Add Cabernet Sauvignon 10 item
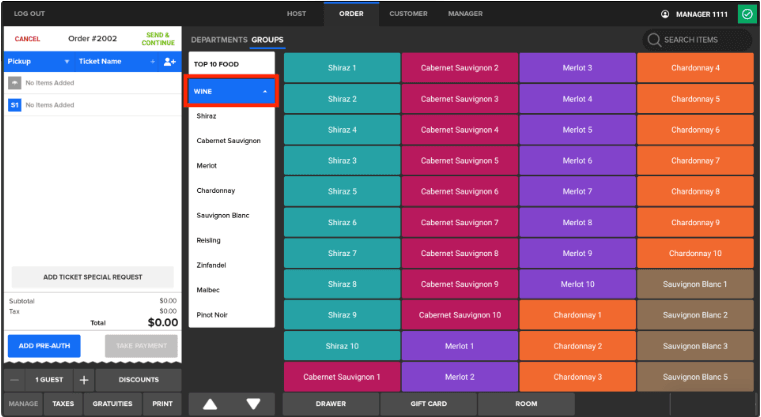 (460, 315)
